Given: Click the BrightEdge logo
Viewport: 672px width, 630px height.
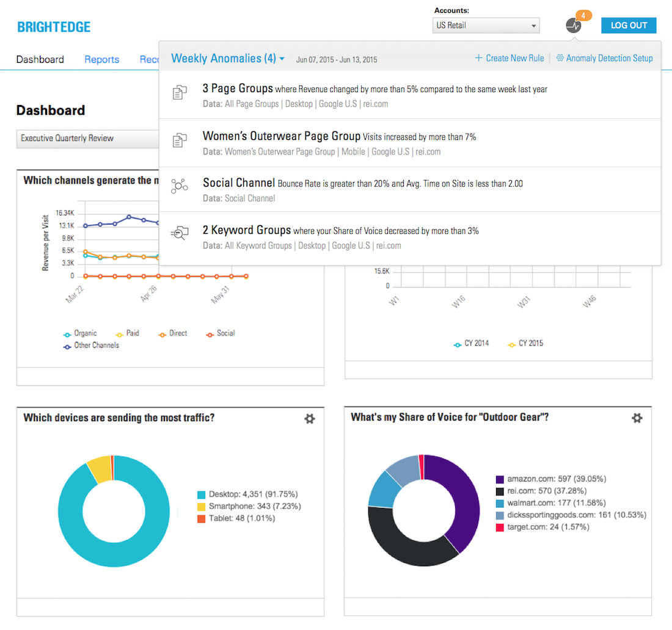Looking at the screenshot, I should [x=54, y=27].
